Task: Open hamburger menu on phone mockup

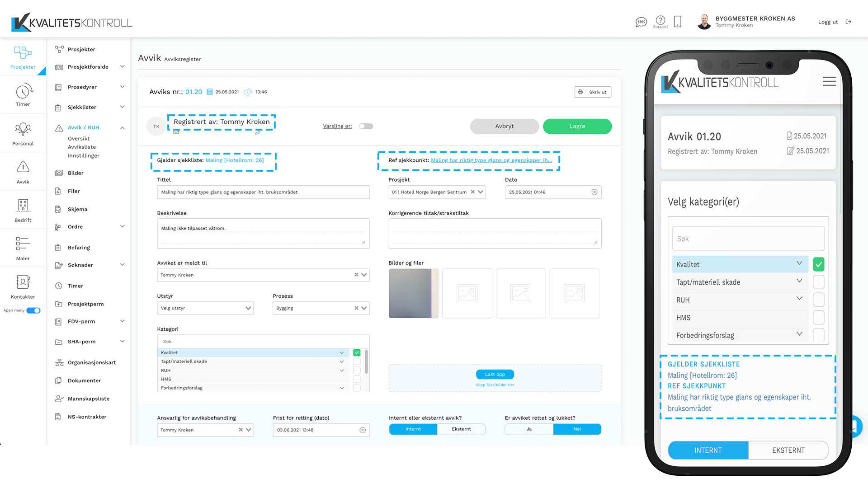Action: click(x=829, y=82)
